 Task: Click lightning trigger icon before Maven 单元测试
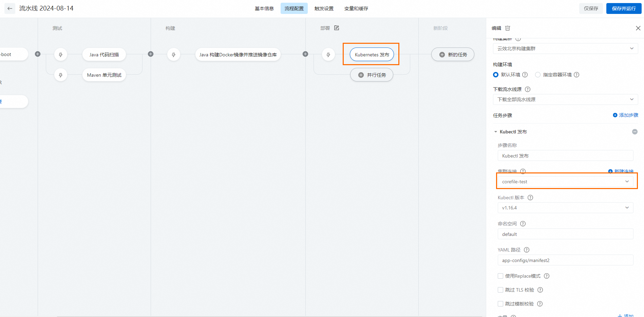(61, 75)
